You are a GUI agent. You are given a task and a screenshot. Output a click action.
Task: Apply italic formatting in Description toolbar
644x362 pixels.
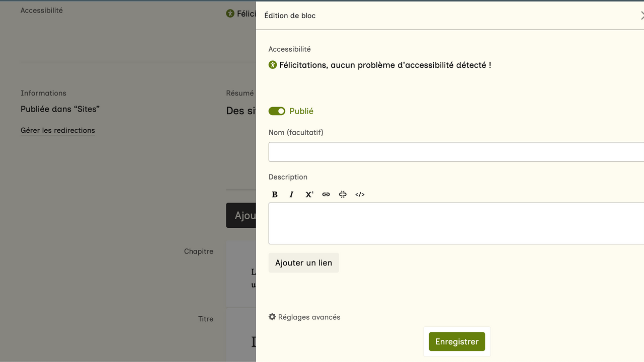(x=291, y=195)
